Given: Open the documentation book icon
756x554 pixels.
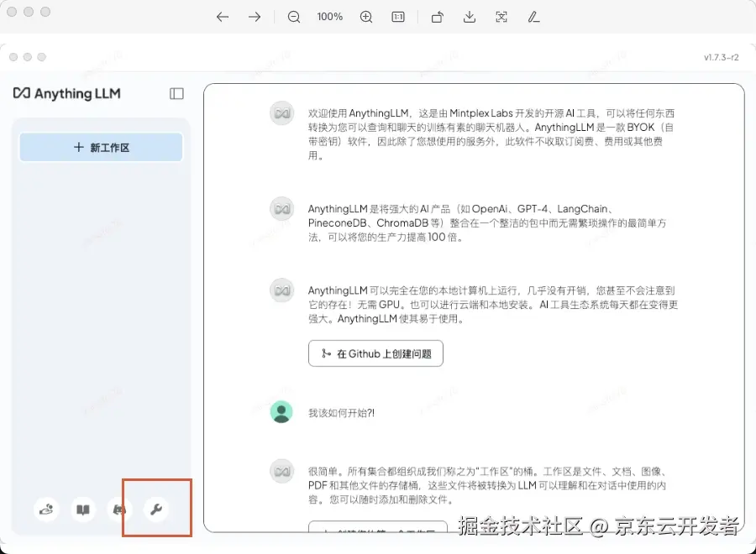Looking at the screenshot, I should point(83,509).
